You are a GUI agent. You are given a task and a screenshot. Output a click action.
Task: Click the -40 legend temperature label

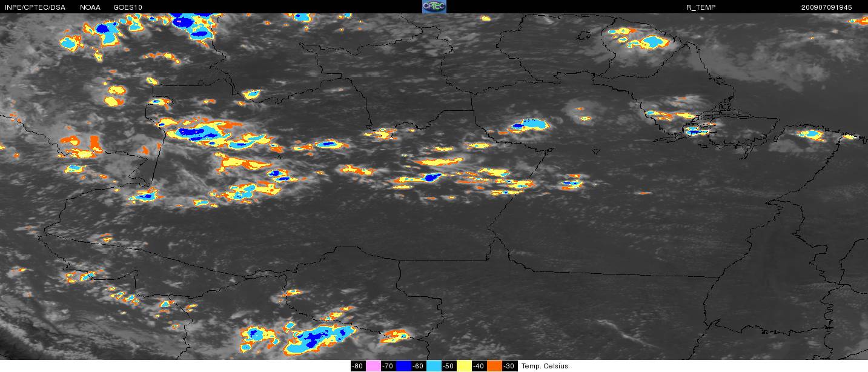(479, 366)
